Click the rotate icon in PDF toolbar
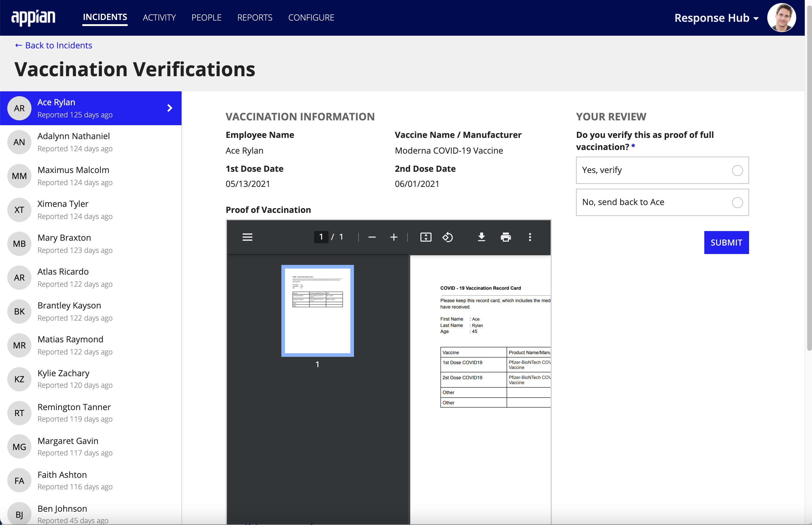Image resolution: width=812 pixels, height=525 pixels. click(448, 237)
